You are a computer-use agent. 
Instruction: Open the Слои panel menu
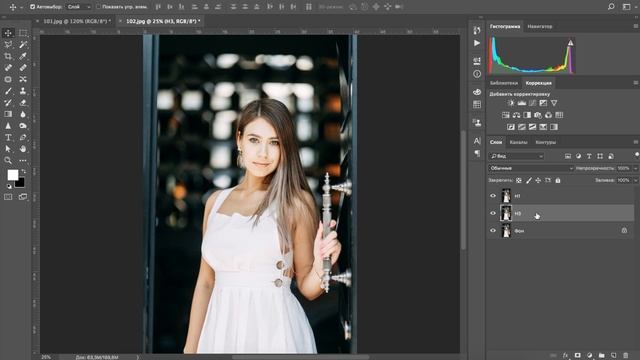coord(636,142)
